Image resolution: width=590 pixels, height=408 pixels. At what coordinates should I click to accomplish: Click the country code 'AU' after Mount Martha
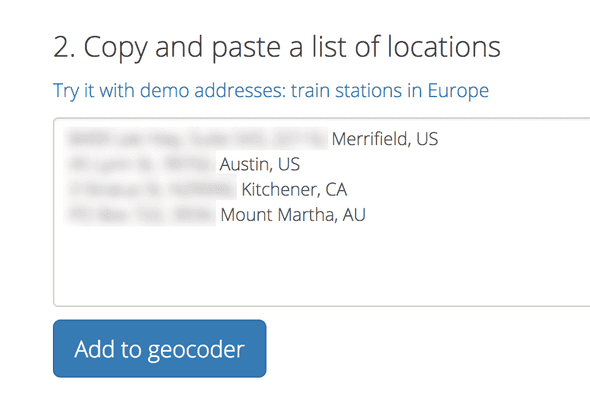tap(354, 215)
